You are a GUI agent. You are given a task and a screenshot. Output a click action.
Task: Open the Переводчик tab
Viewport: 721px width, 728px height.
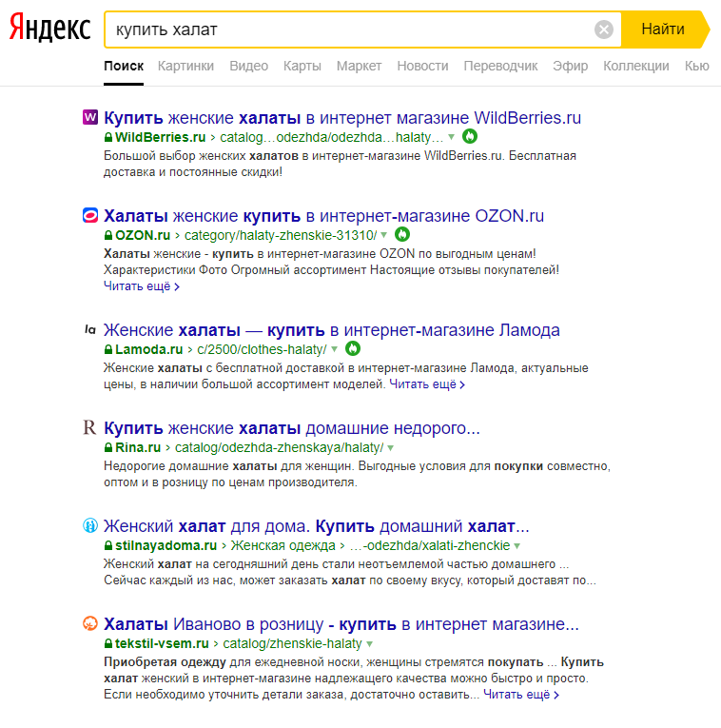pyautogui.click(x=500, y=66)
